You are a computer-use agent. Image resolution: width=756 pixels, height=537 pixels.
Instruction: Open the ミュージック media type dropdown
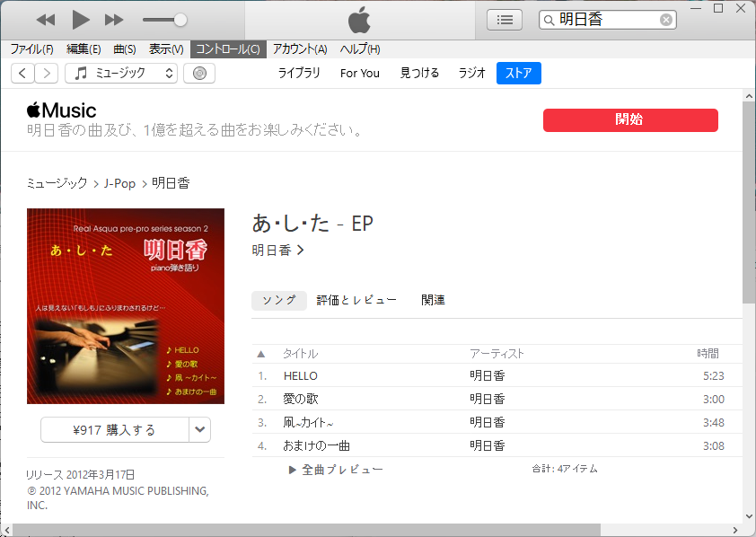[x=121, y=74]
